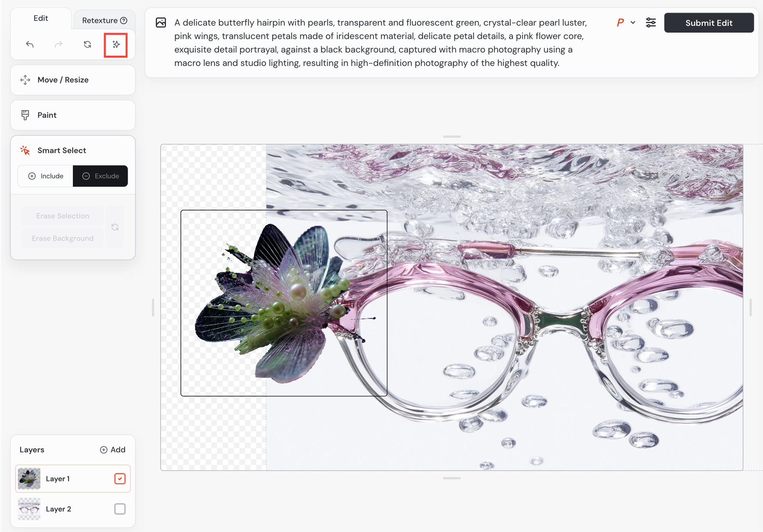The image size is (763, 532).
Task: Click the Retexture help question mark icon
Action: click(124, 21)
